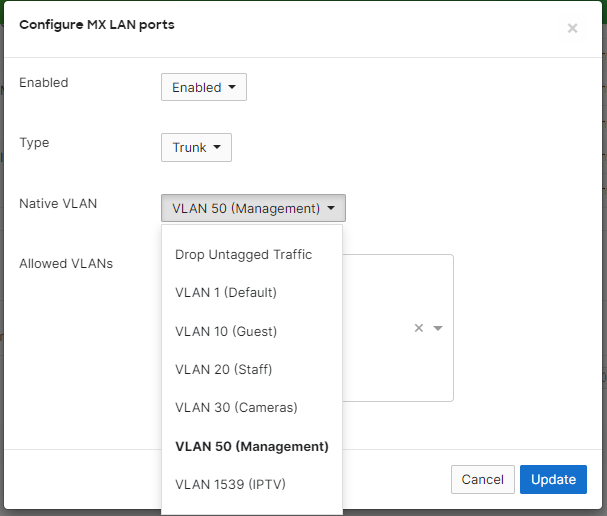Image resolution: width=607 pixels, height=516 pixels.
Task: Click the Type field label
Action: 34,143
